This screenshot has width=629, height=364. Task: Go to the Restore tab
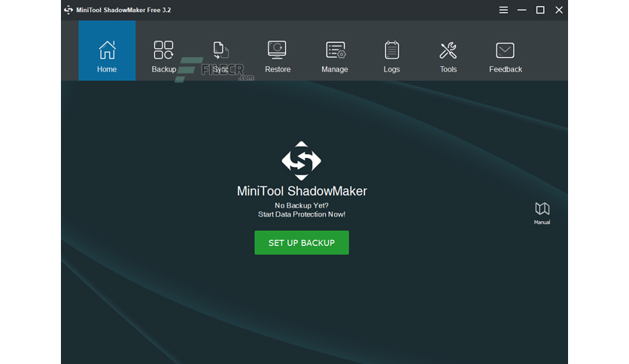[278, 51]
